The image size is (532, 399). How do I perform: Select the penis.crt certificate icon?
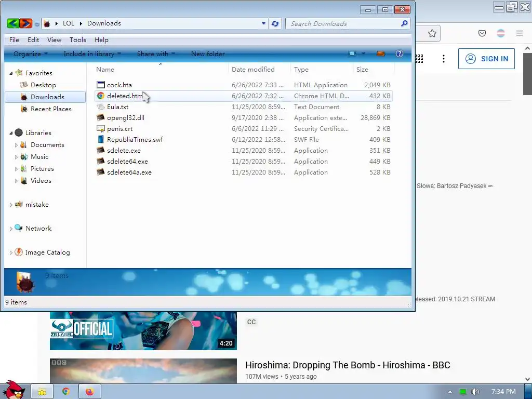(101, 129)
